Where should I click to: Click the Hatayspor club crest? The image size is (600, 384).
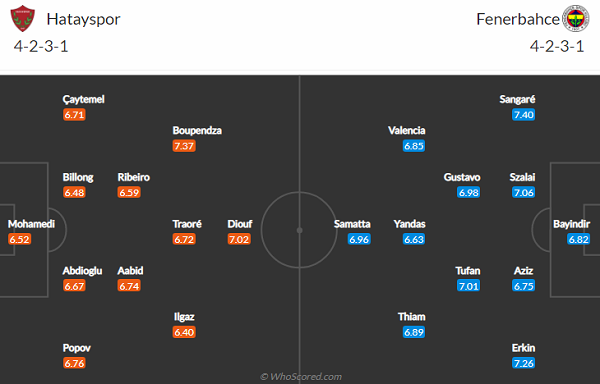coord(23,18)
